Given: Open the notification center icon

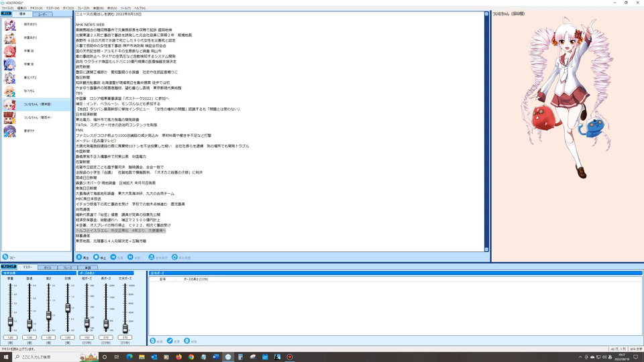Looking at the screenshot, I should coord(636,357).
